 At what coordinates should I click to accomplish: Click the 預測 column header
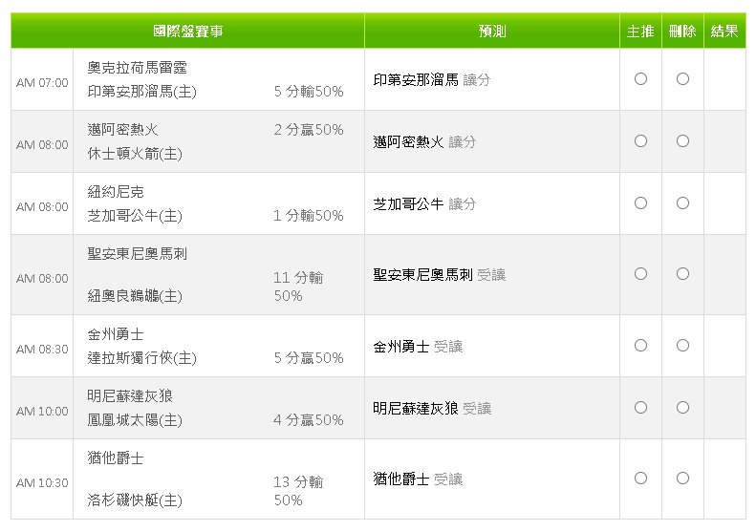click(492, 32)
